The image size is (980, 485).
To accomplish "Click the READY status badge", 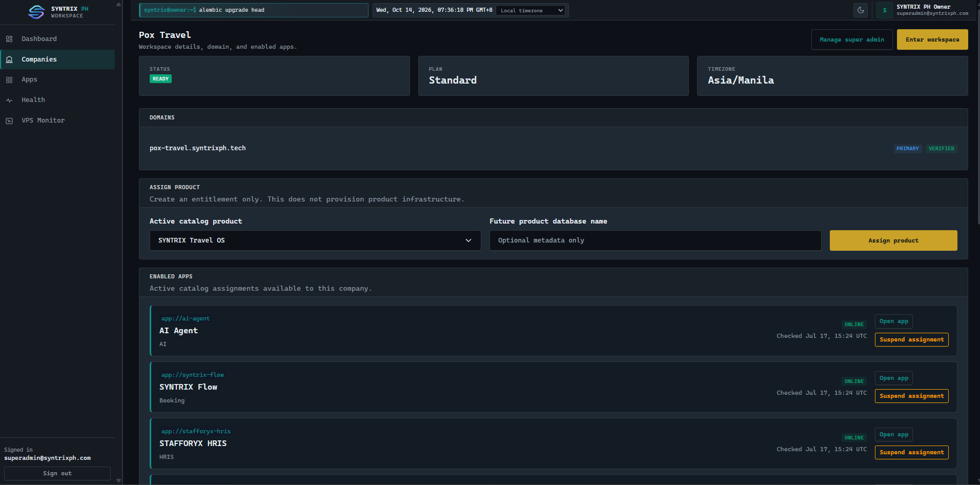I will coord(160,79).
